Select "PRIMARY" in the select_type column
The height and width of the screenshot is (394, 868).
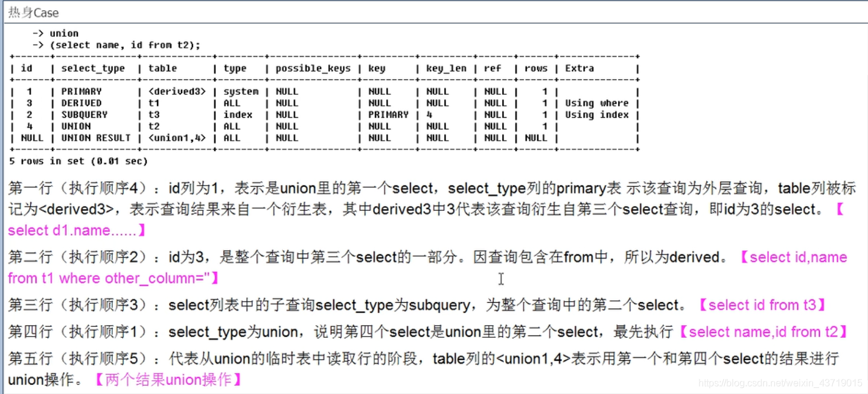point(81,91)
